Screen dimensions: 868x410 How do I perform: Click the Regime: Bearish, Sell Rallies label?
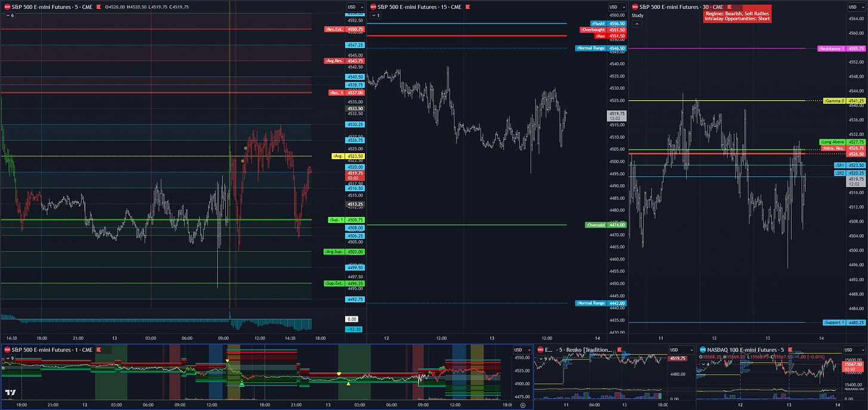pyautogui.click(x=737, y=13)
